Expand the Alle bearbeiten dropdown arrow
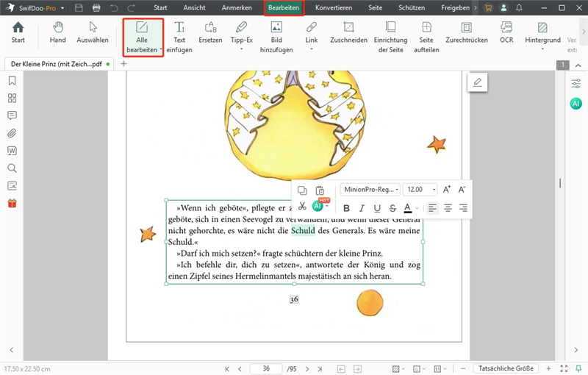Viewport: 588px width, 375px height. pos(161,49)
